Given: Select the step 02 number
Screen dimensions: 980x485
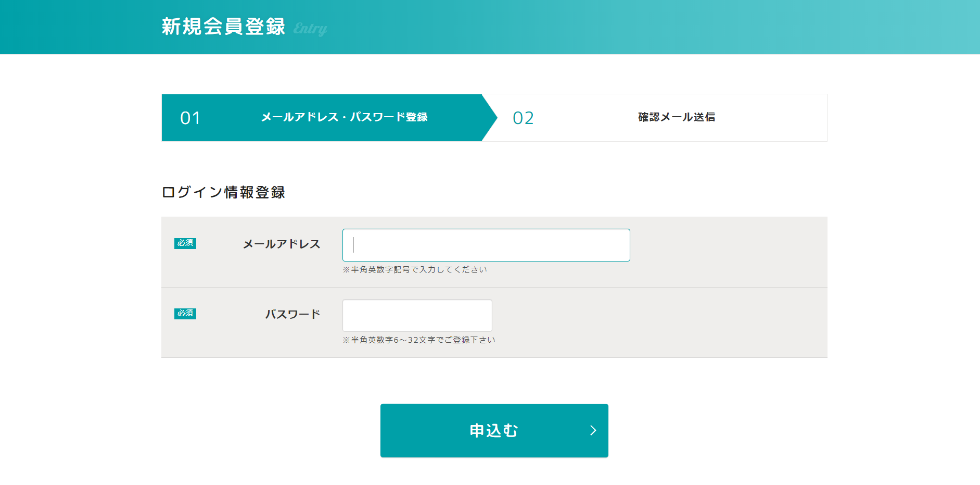Looking at the screenshot, I should click(523, 118).
